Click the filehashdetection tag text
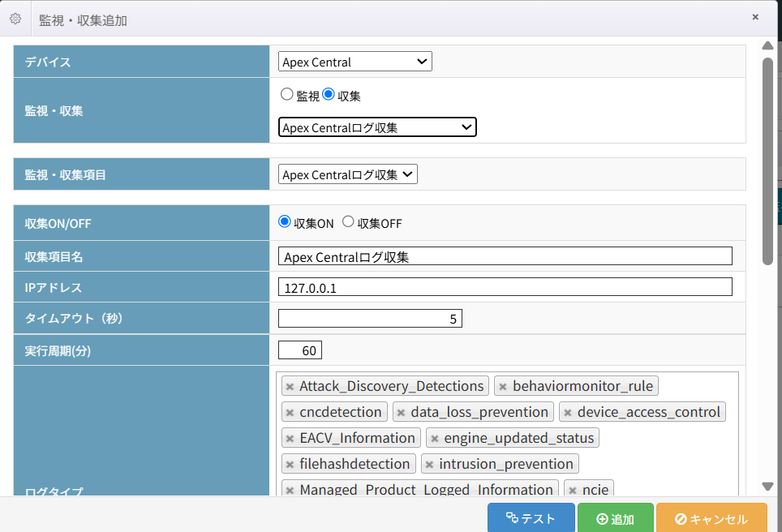Screen dimensions: 782x532 click(354, 464)
